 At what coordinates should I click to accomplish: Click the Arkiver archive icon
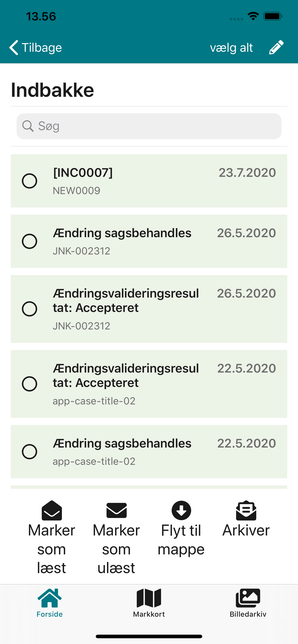[246, 510]
